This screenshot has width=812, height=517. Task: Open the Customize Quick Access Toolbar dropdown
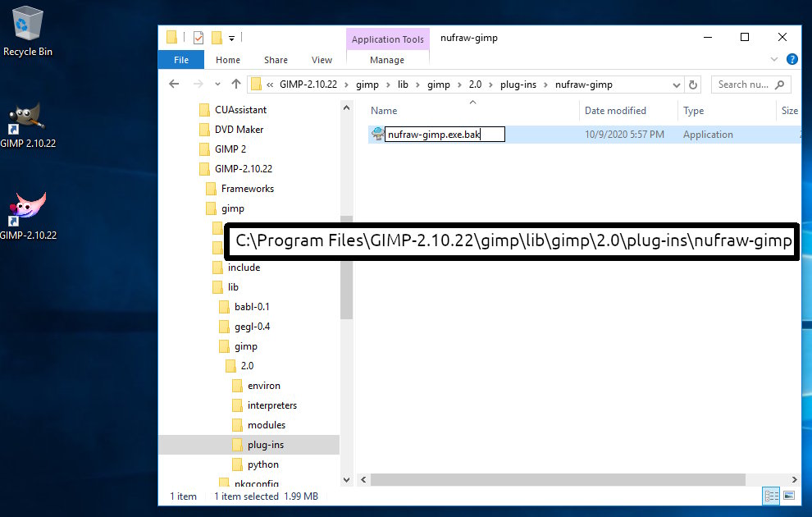tap(231, 38)
